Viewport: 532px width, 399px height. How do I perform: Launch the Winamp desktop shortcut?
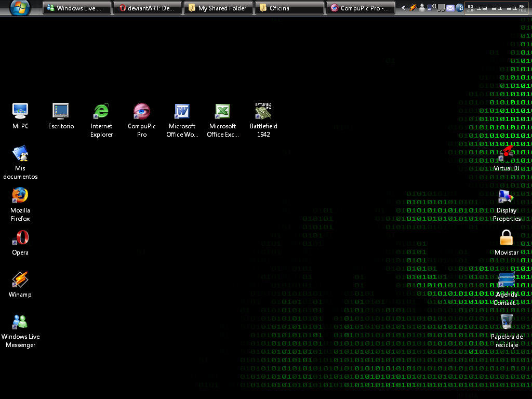20,285
